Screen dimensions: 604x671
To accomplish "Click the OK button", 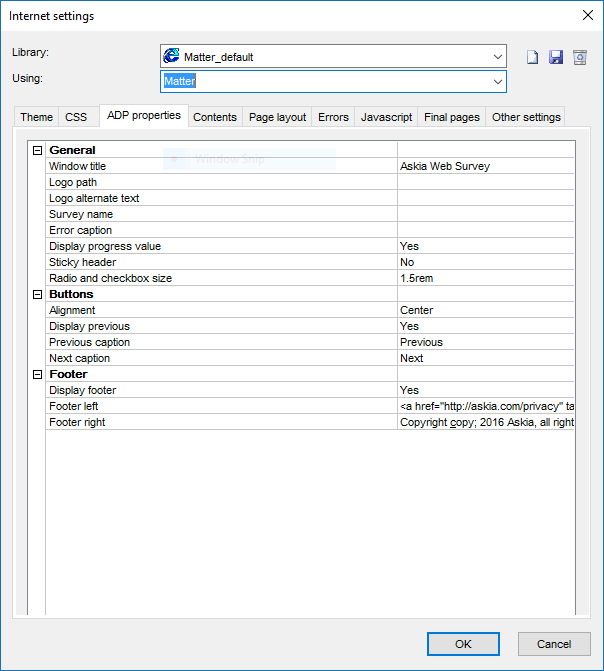I will (463, 644).
